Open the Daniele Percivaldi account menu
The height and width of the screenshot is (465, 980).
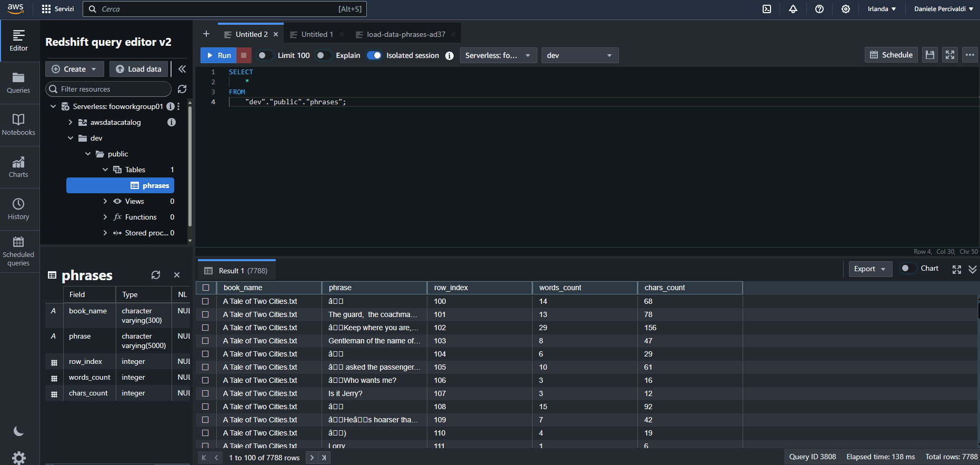click(943, 9)
